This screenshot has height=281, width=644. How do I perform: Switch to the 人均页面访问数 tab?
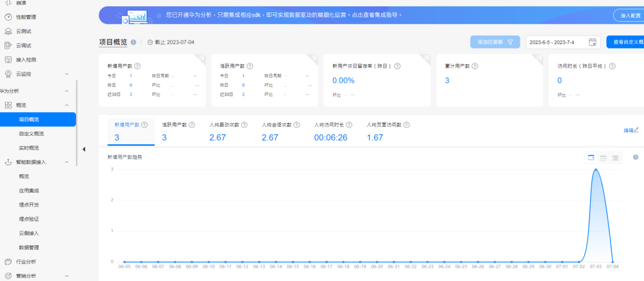(x=388, y=132)
